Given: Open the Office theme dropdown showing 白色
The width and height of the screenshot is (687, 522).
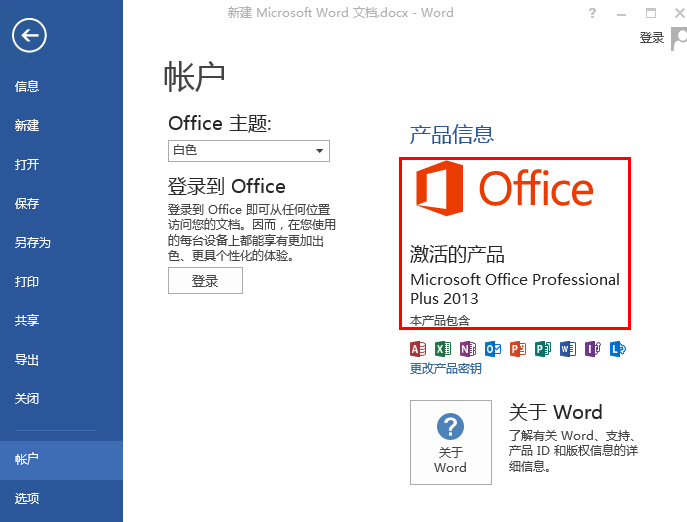Looking at the screenshot, I should click(249, 151).
